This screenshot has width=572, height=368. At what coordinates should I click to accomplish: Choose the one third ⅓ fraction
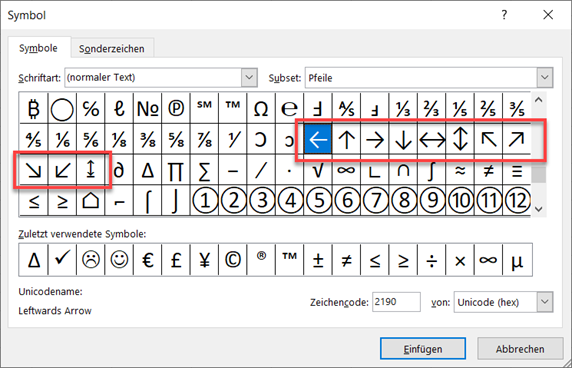[403, 108]
